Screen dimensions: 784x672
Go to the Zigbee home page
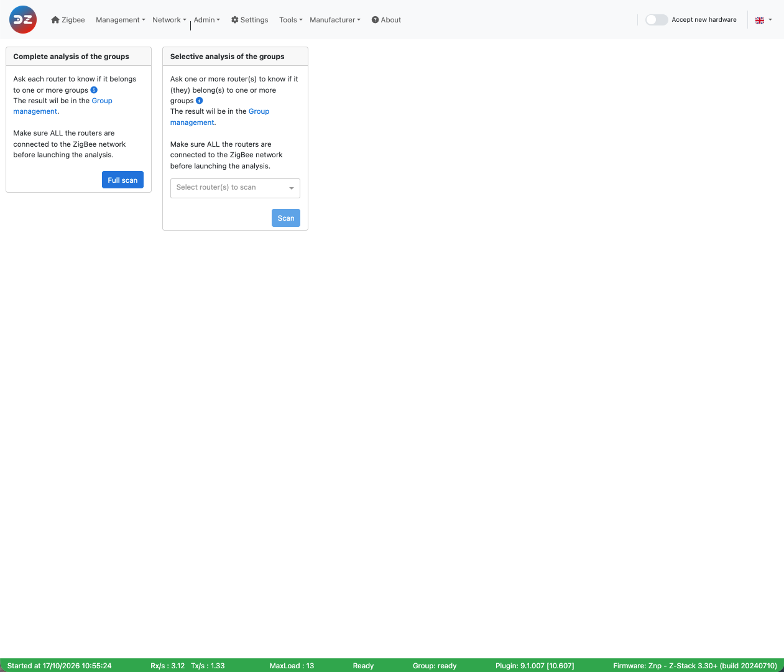click(68, 20)
